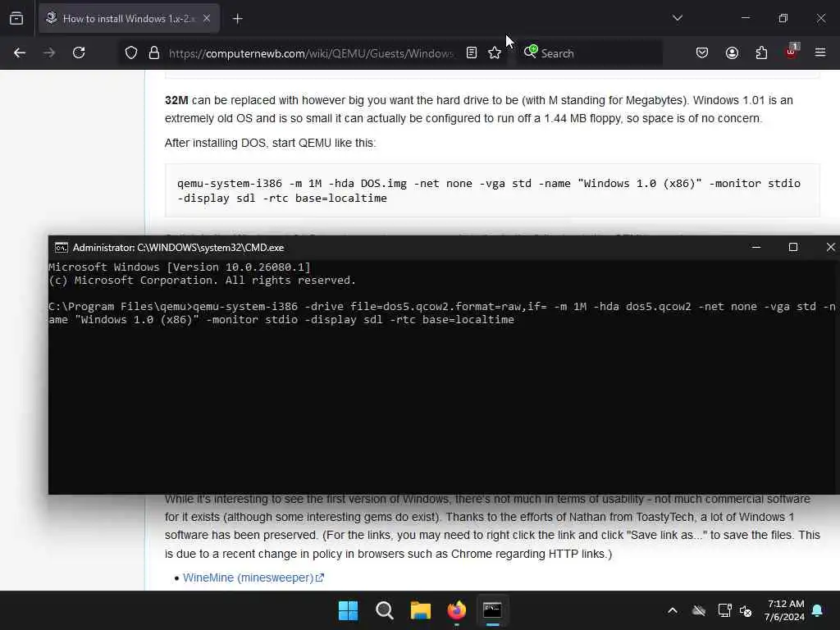
Task: Open Firefox View icon in tab strip
Action: (x=16, y=19)
